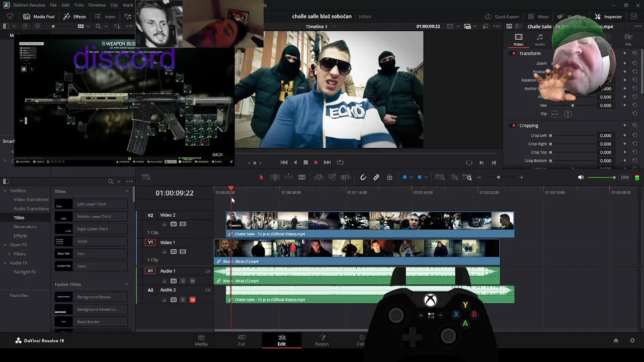Viewport: 644px width, 362px height.
Task: Adjust the timeline zoom slider
Action: click(500, 177)
